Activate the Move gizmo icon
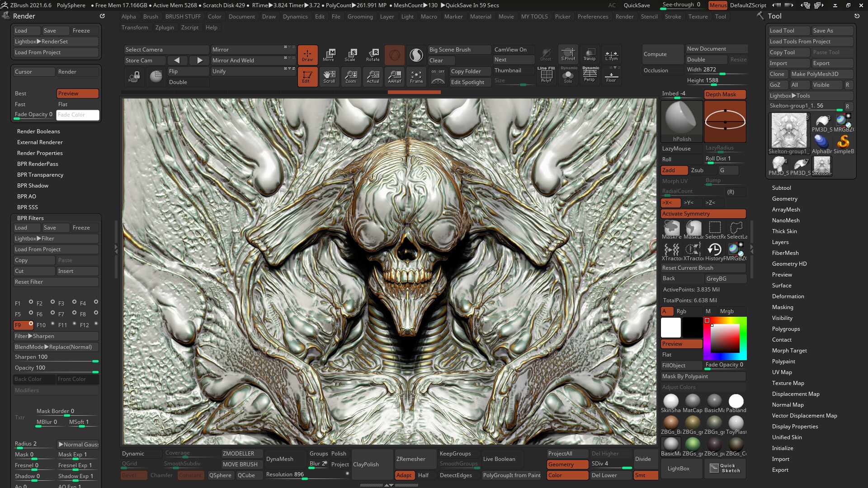 tap(329, 55)
